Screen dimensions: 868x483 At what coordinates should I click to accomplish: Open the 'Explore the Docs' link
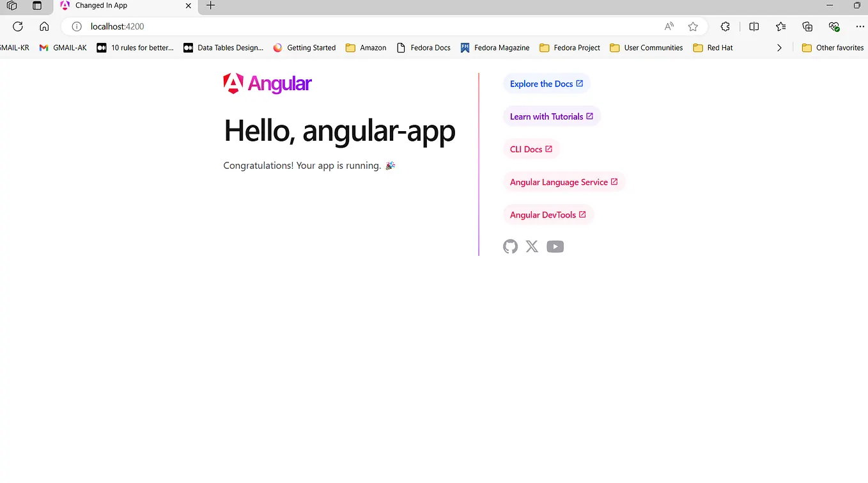(546, 83)
